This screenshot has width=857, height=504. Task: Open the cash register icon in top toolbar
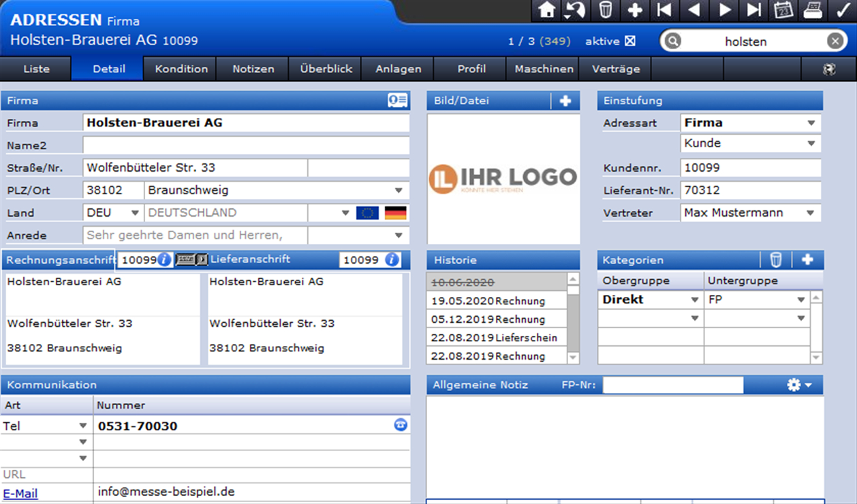click(x=813, y=10)
